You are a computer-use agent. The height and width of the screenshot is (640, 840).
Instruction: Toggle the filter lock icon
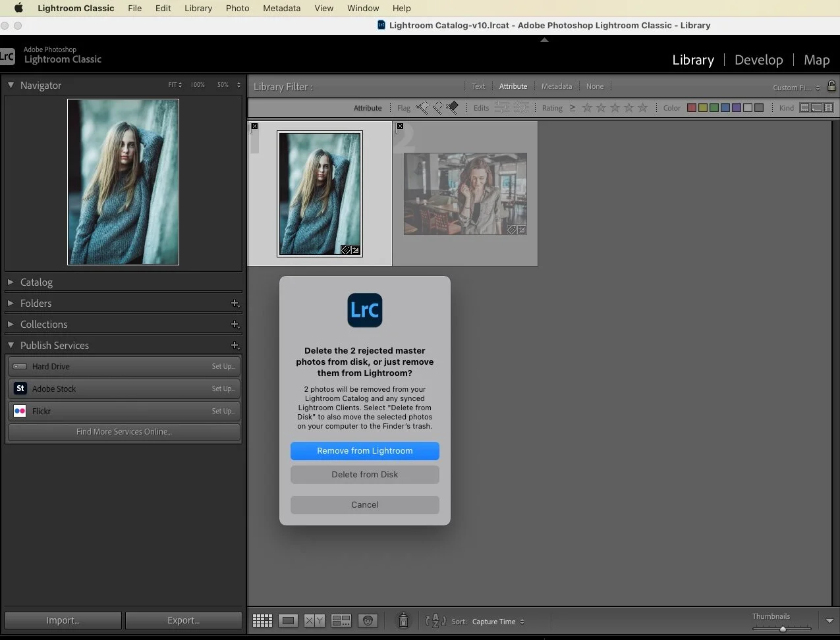tap(831, 86)
